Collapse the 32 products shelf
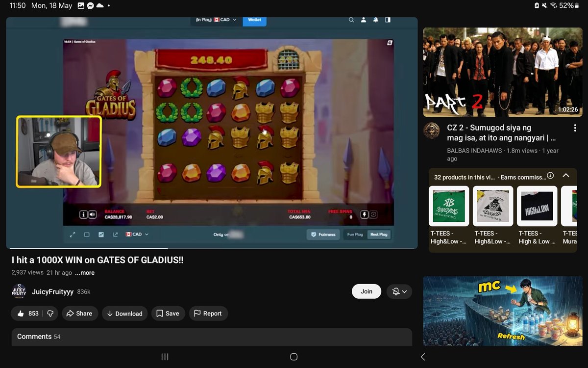 click(566, 175)
